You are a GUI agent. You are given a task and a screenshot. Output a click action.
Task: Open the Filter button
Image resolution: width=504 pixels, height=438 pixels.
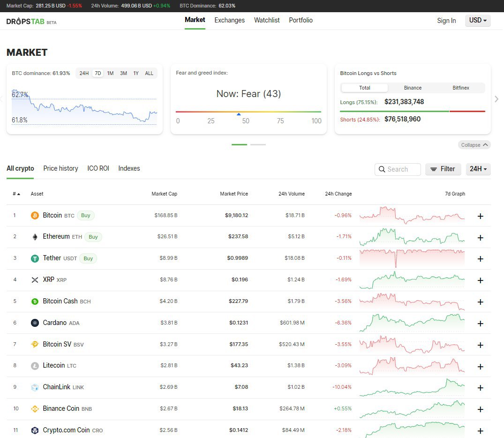coord(443,169)
